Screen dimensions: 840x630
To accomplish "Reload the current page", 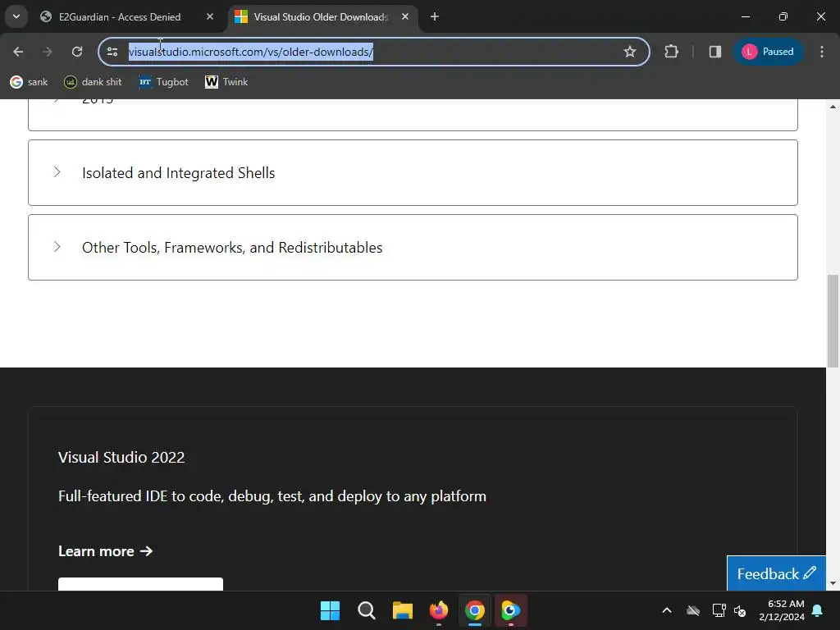I will click(x=77, y=52).
